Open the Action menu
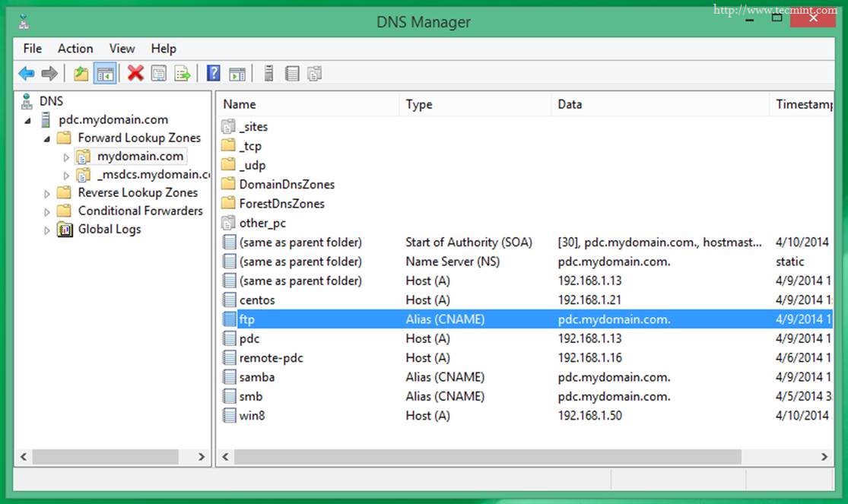Screen dimensions: 848x504 [x=75, y=49]
